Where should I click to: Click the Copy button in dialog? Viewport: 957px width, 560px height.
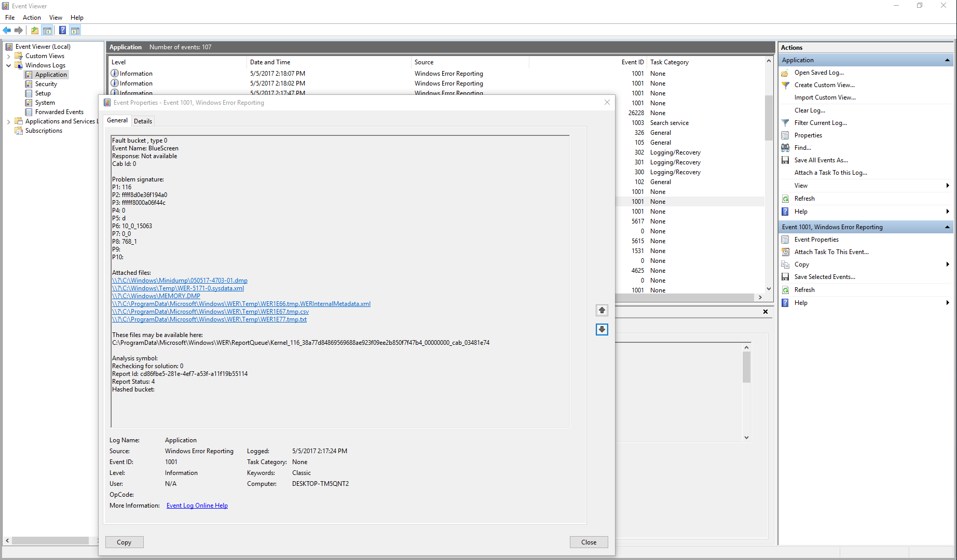coord(124,542)
